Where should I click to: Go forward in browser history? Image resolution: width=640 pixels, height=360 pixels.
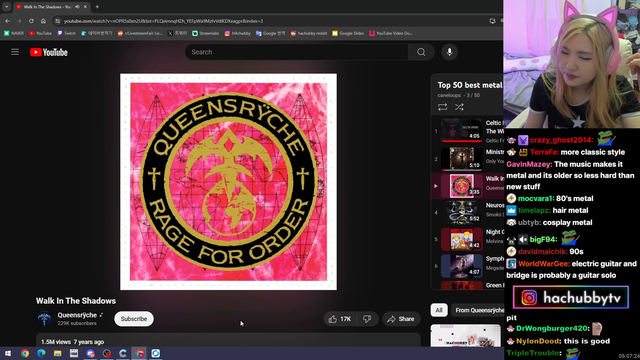pos(19,21)
